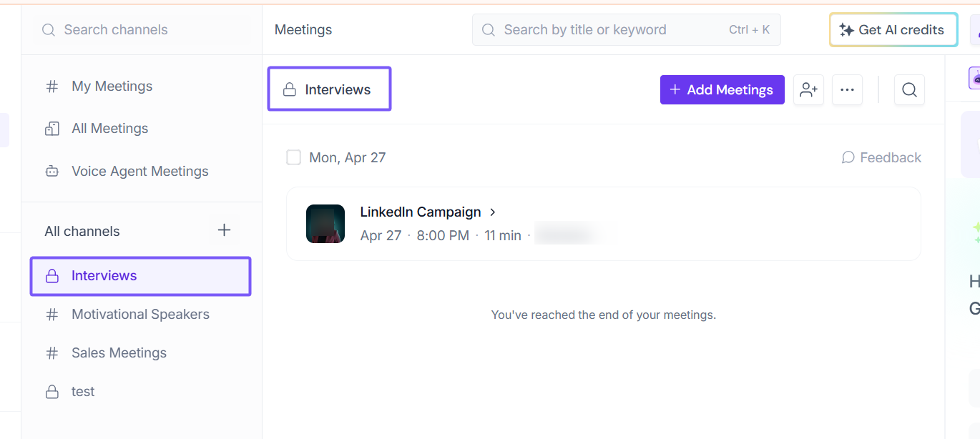Open the Search channels field

pos(142,29)
